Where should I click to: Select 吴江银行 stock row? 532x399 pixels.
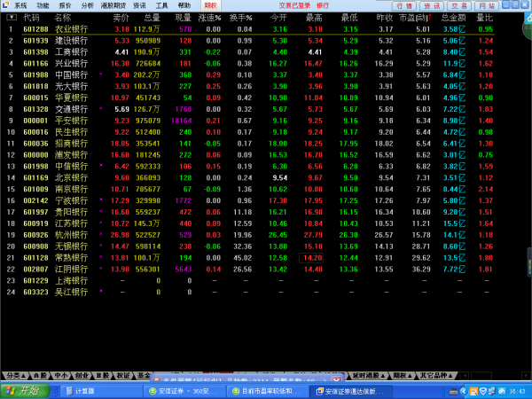pyautogui.click(x=247, y=292)
